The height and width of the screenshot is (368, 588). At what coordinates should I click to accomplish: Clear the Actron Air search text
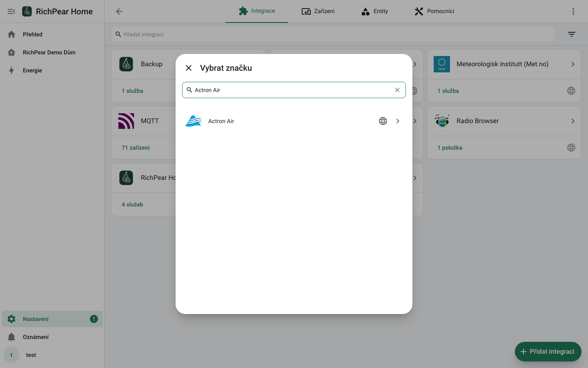coord(397,90)
